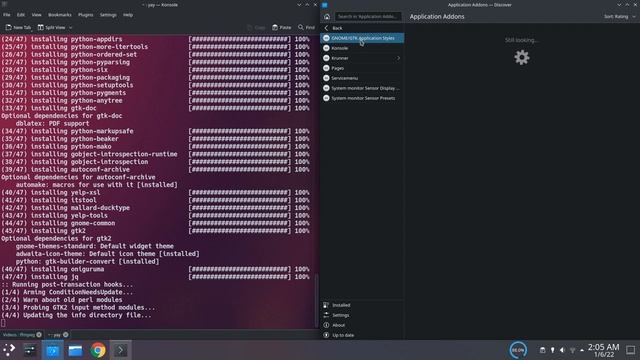Open the Edit menu in Konsole
This screenshot has width=640, height=360.
(21, 15)
